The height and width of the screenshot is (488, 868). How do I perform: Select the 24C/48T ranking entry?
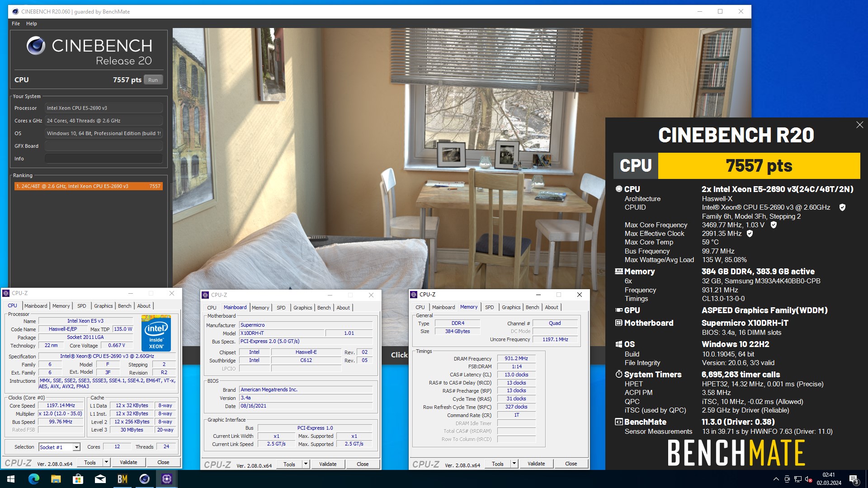pyautogui.click(x=88, y=186)
